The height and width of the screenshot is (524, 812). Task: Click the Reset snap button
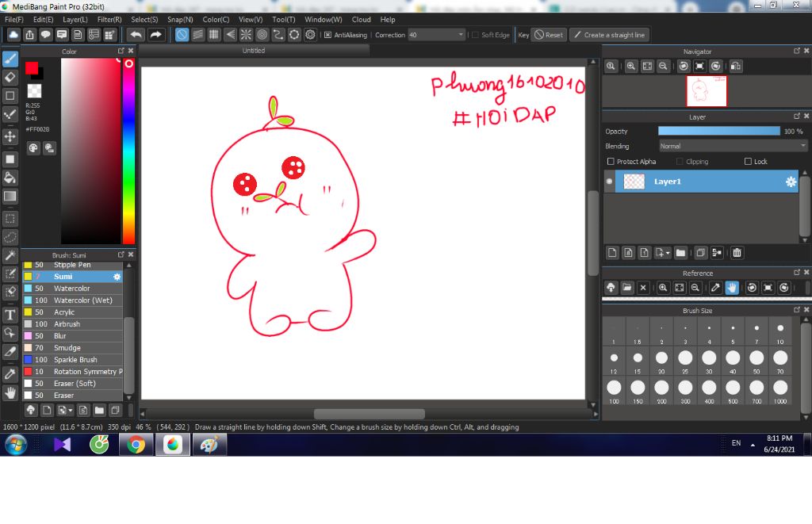click(549, 35)
